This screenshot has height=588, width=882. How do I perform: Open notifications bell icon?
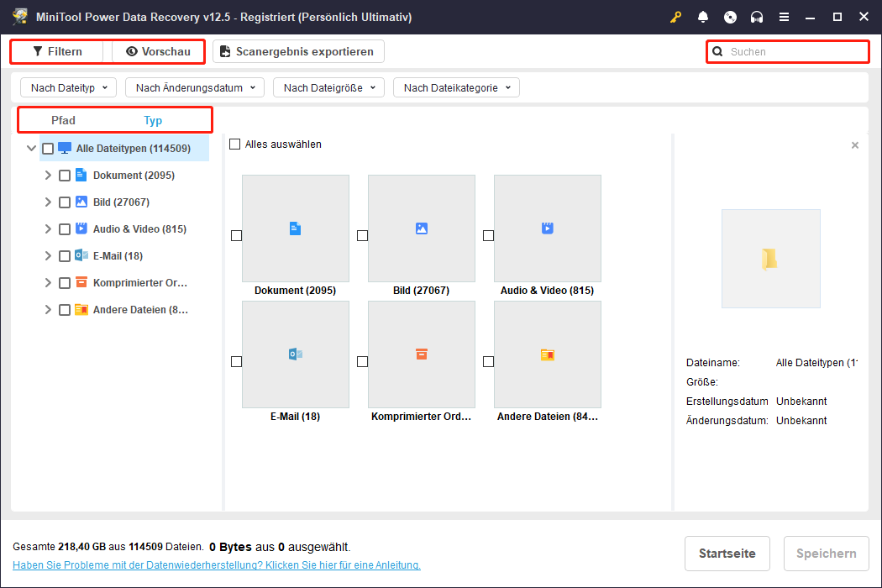click(702, 17)
